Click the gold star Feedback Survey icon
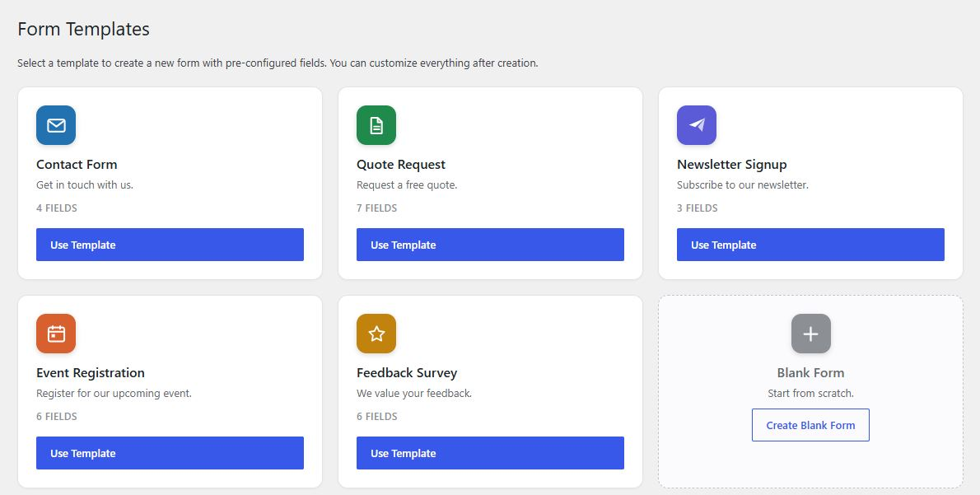980x495 pixels. point(376,334)
